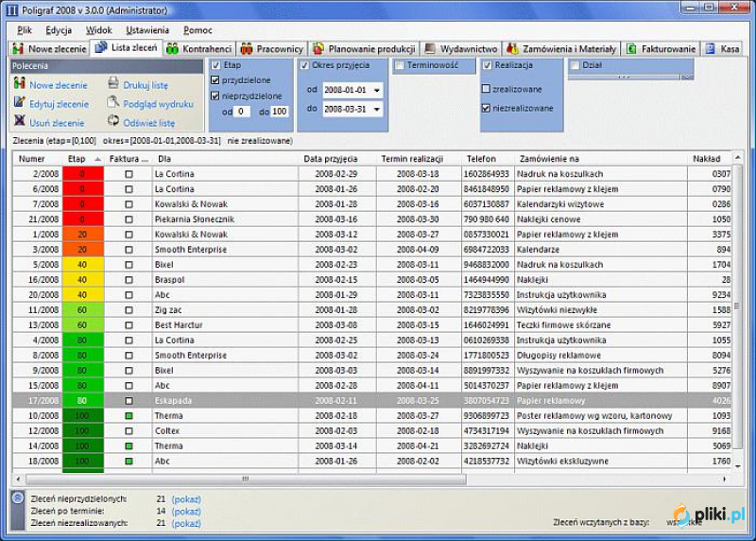Image resolution: width=756 pixels, height=541 pixels.
Task: Click (pokaż) next to Zleceń niezrealizowanych
Action: click(x=186, y=523)
